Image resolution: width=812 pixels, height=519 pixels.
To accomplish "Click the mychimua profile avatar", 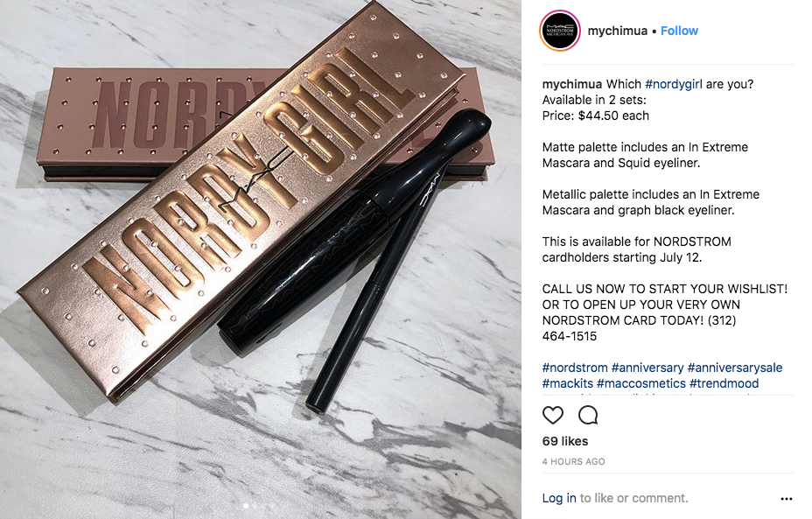I will pyautogui.click(x=560, y=32).
